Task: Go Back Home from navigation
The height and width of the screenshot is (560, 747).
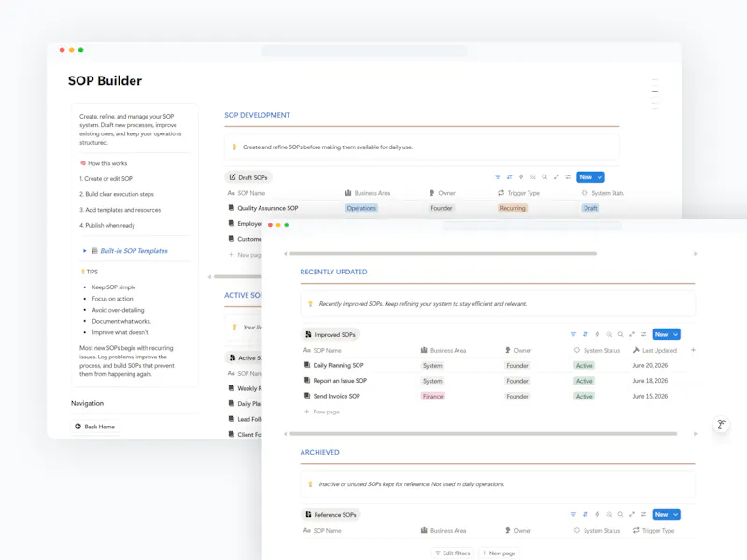Action: pos(95,427)
